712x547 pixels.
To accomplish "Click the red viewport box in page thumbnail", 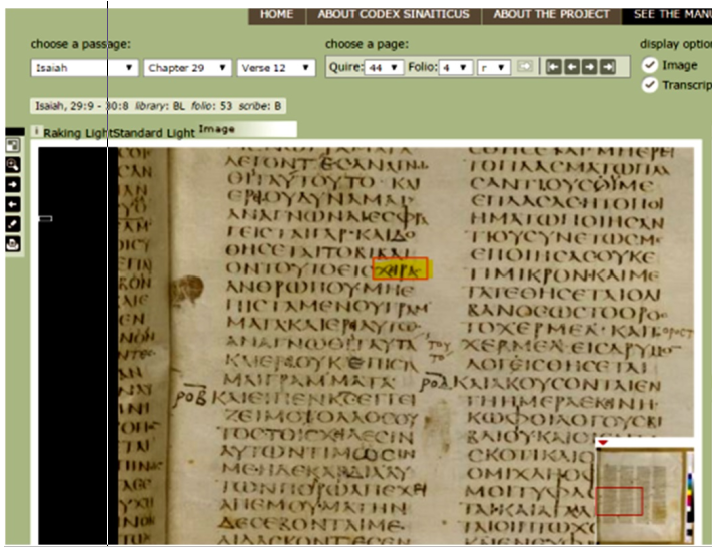I will [619, 501].
